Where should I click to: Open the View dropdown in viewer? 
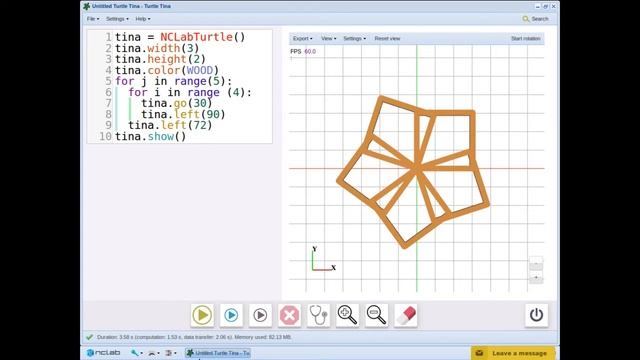pos(329,38)
